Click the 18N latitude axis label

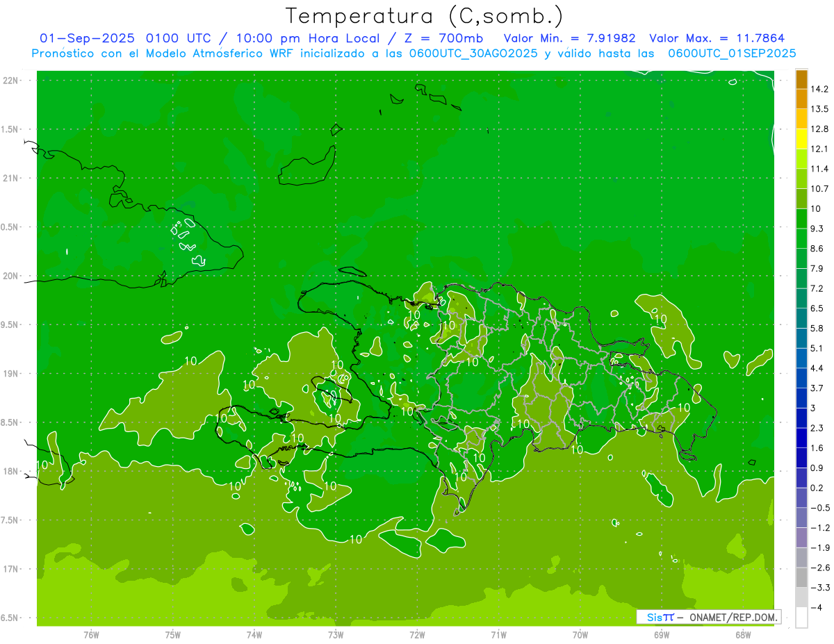pos(11,472)
